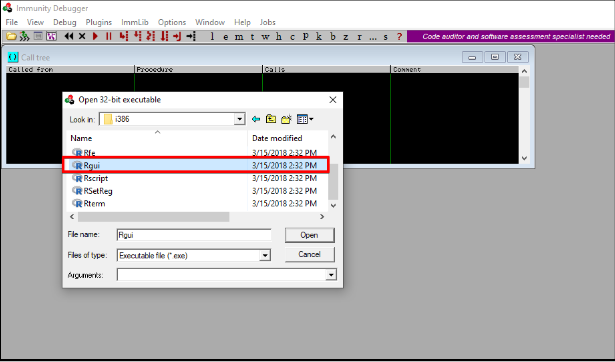615x362 pixels.
Task: Click the file list vertical scrollbar thumb
Action: click(x=333, y=182)
